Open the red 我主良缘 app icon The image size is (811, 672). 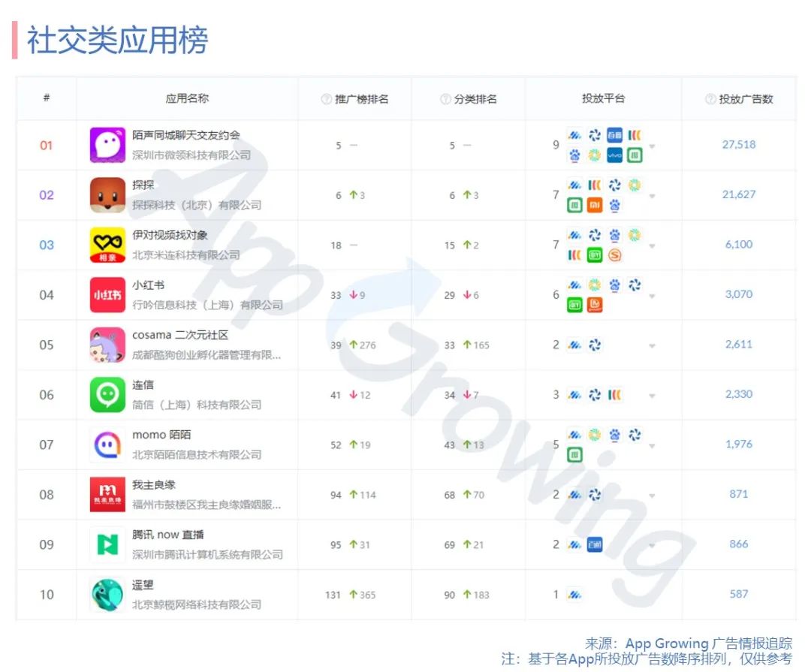coord(107,495)
